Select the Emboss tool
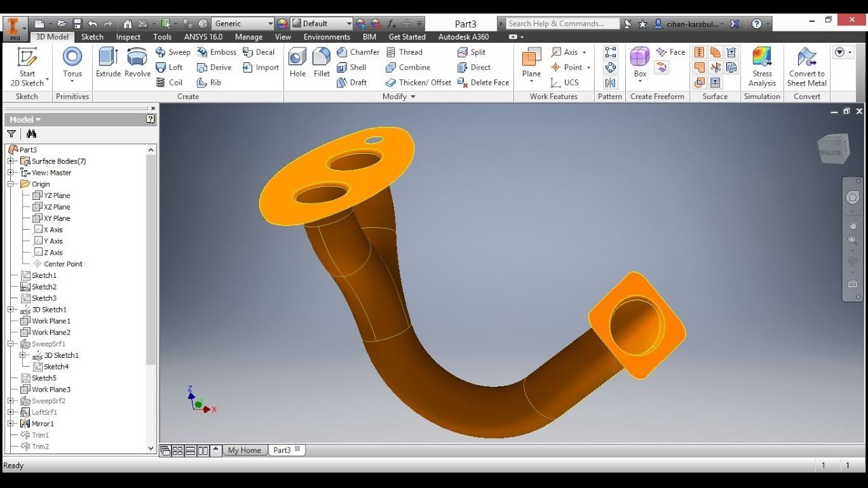This screenshot has height=488, width=868. pos(216,52)
